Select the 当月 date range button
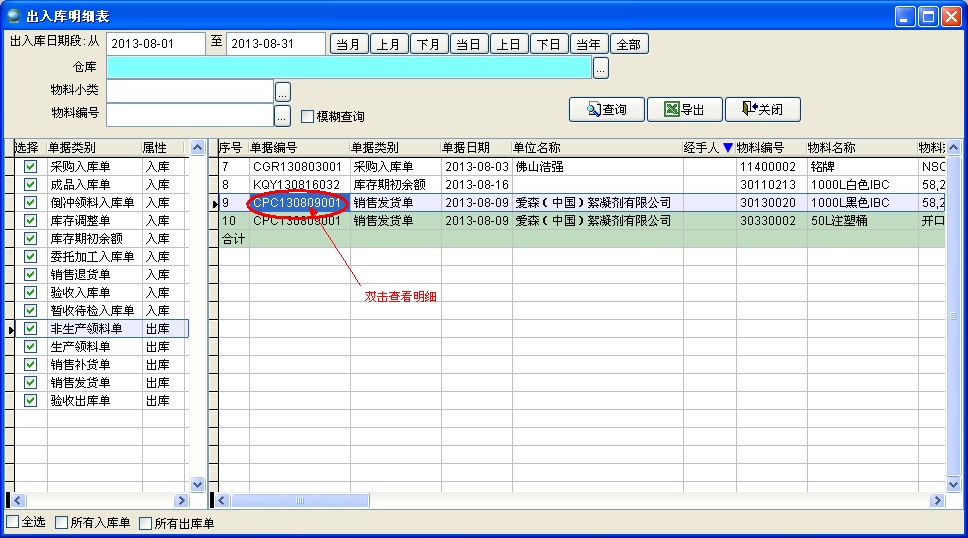This screenshot has height=538, width=968. click(x=349, y=44)
